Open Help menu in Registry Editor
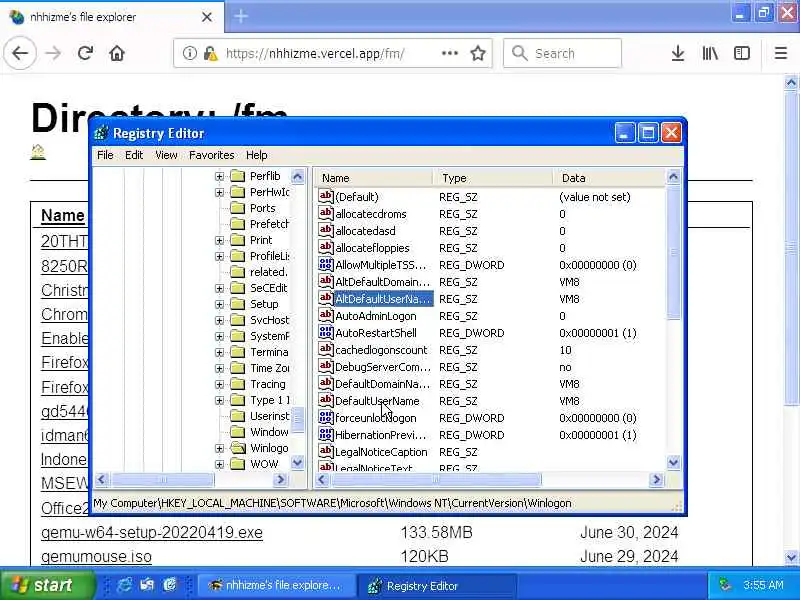 (x=256, y=155)
